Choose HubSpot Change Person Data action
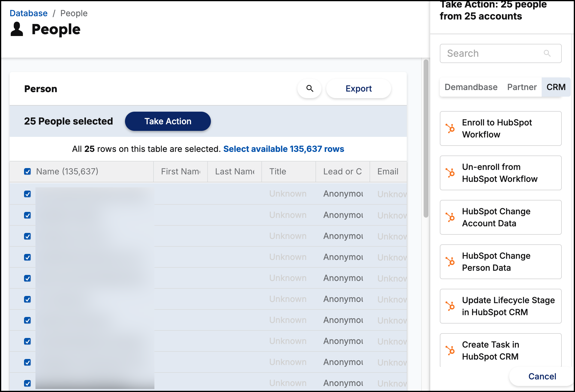The width and height of the screenshot is (575, 392). point(500,262)
